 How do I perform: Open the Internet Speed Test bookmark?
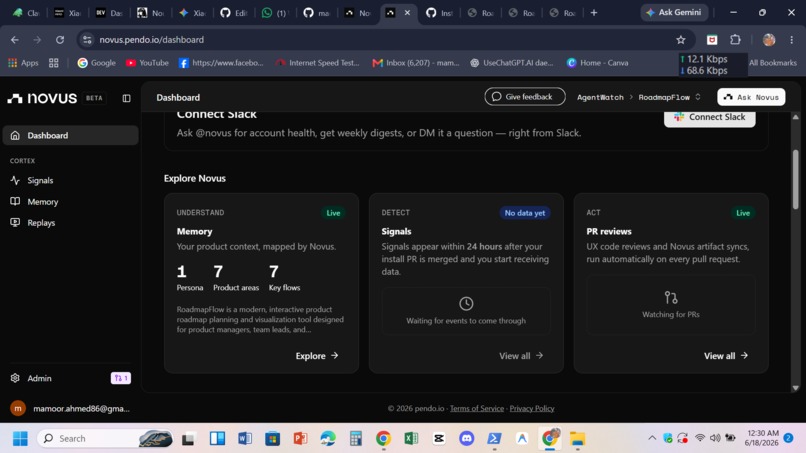click(x=317, y=63)
